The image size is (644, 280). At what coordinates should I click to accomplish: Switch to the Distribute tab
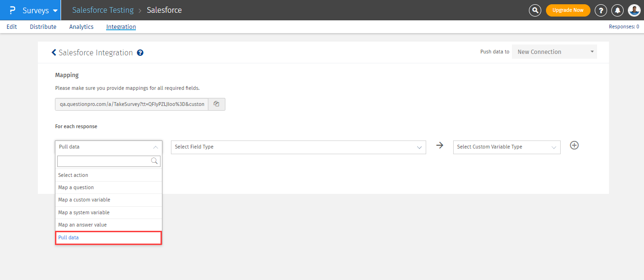[x=43, y=27]
